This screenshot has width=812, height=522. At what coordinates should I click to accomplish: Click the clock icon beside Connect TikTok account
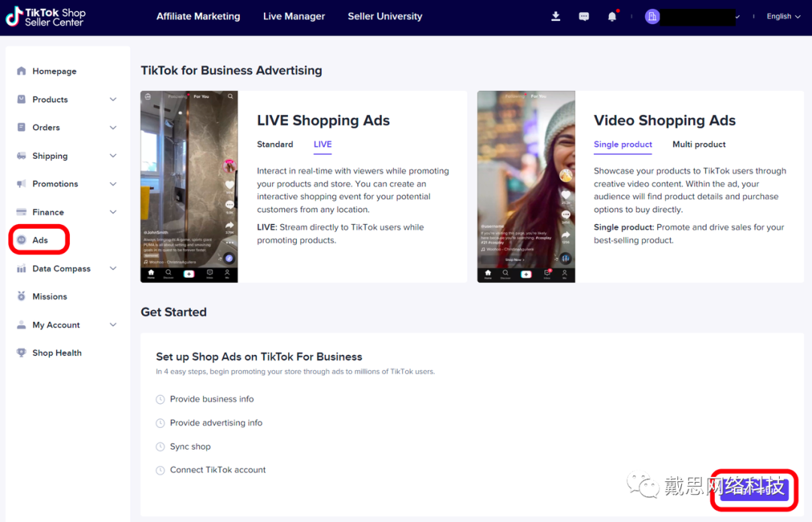161,470
